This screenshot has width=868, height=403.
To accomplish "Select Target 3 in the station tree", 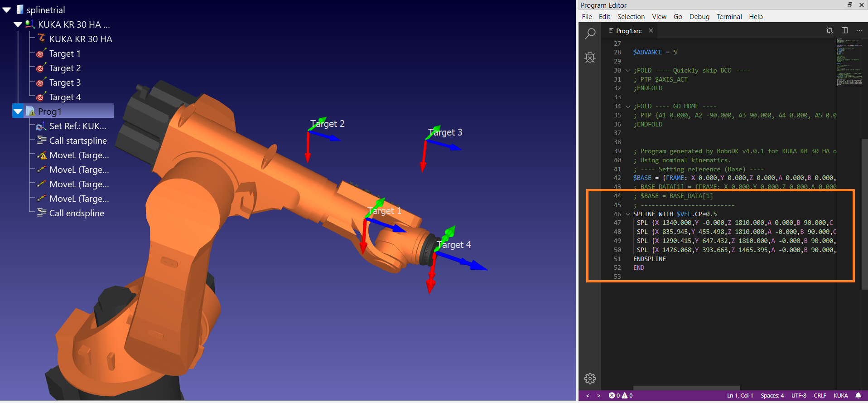I will point(65,83).
